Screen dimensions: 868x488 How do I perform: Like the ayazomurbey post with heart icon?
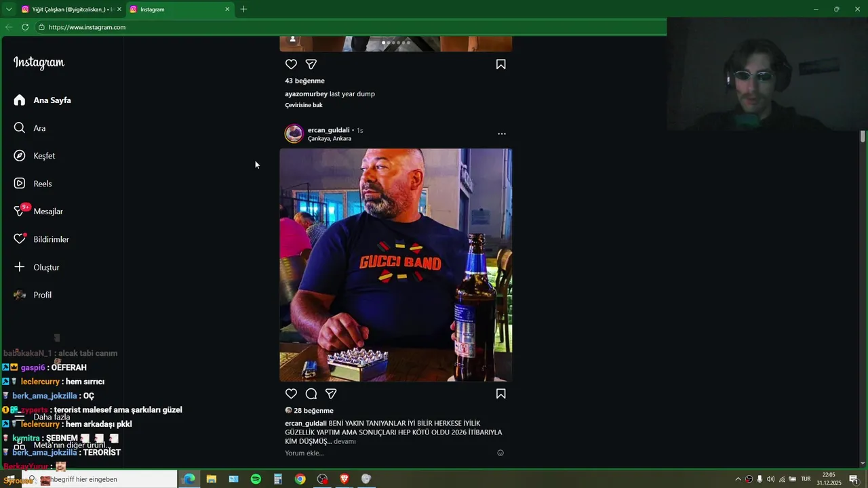tap(291, 64)
